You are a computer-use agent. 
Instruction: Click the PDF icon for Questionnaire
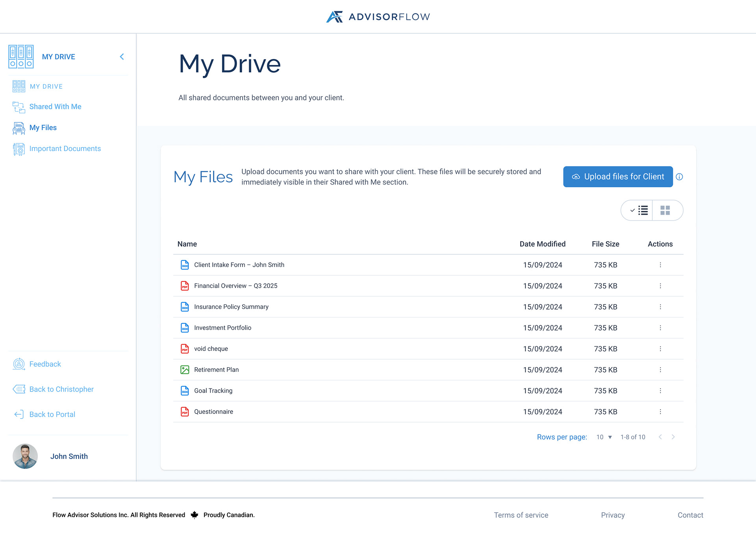click(x=185, y=412)
